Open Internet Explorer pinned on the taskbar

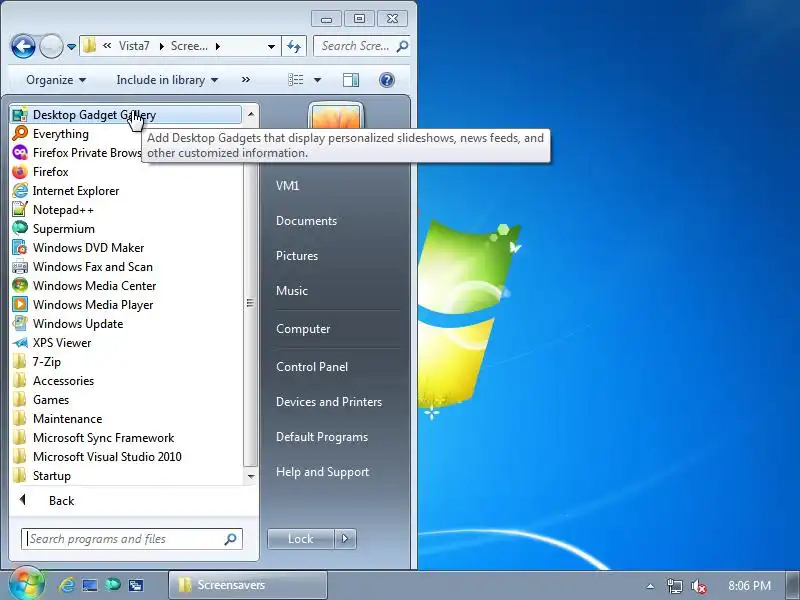(x=66, y=585)
